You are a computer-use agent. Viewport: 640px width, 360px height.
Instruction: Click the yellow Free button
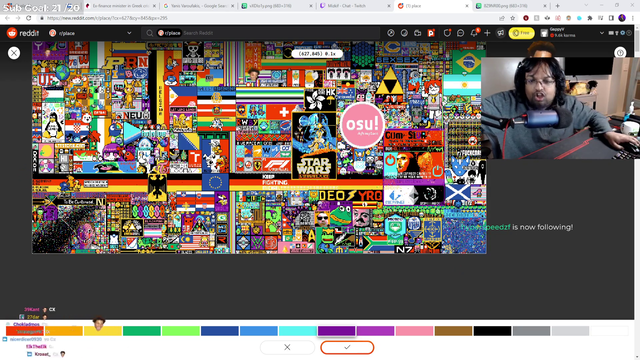tap(522, 33)
